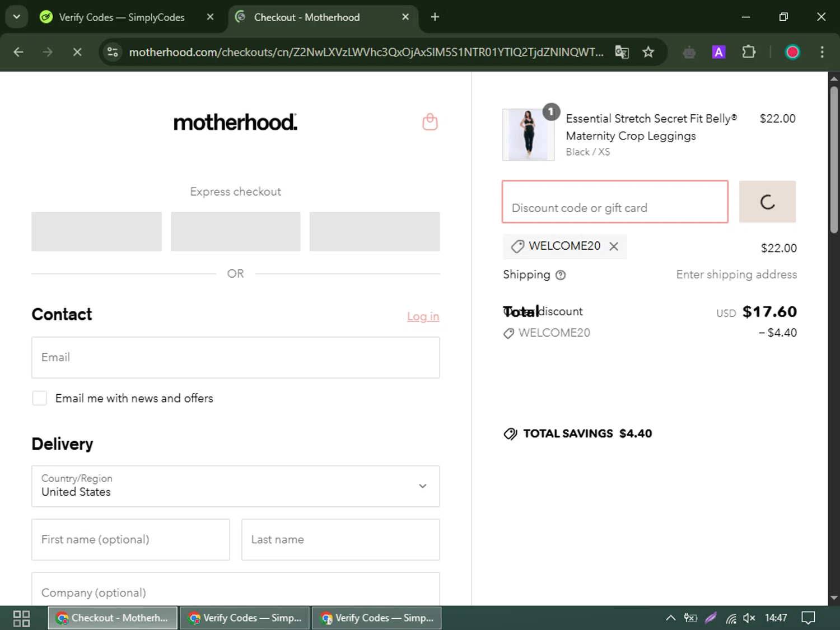840x630 pixels.
Task: Click the product title Essential Stretch Secret Fit Belly
Action: [651, 127]
